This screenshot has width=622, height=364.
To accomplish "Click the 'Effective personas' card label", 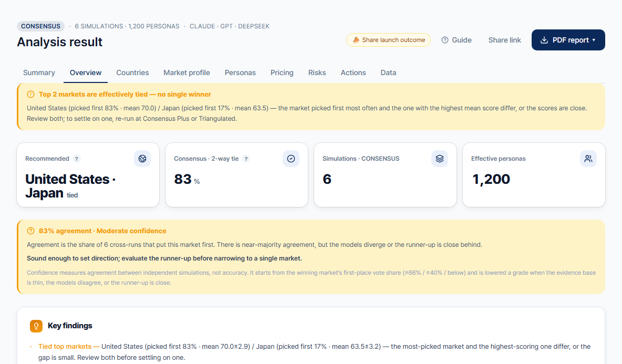I will 498,159.
